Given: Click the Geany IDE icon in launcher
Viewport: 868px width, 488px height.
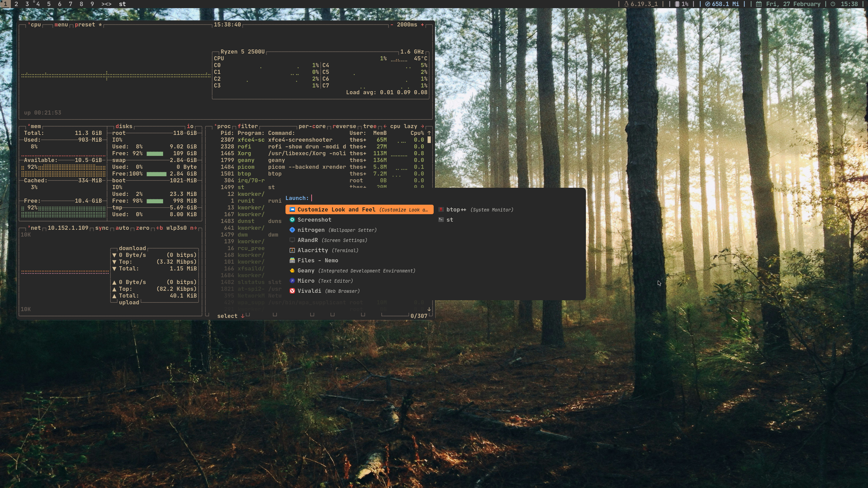Looking at the screenshot, I should [x=292, y=270].
